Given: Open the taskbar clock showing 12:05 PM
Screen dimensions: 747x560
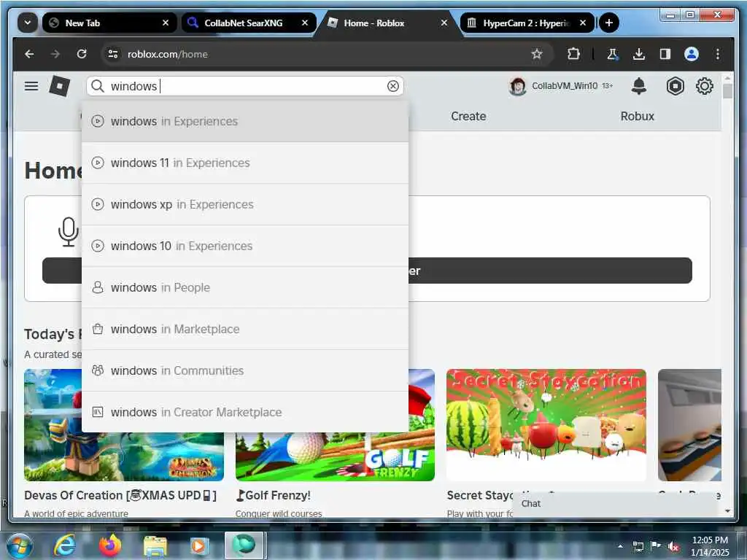Looking at the screenshot, I should pos(710,546).
